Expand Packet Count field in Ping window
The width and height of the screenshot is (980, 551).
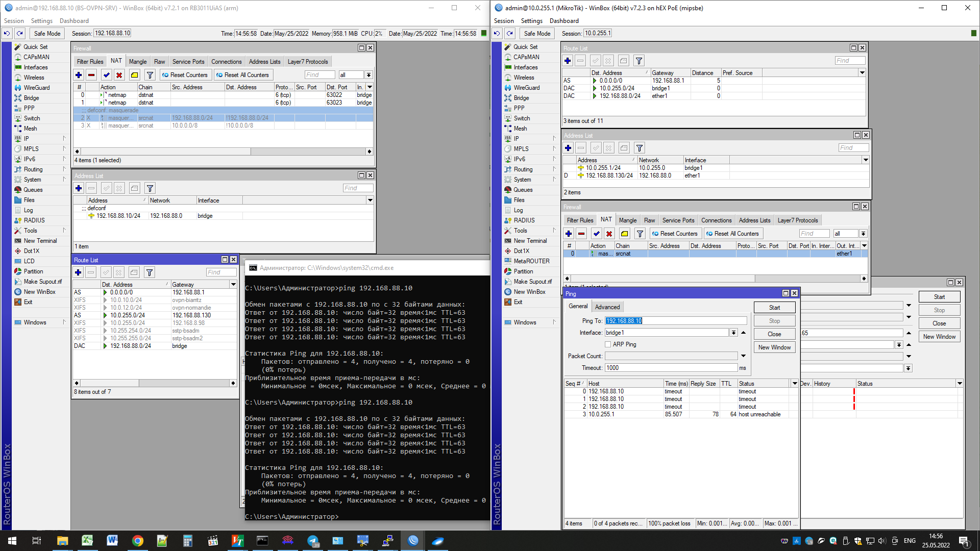tap(743, 356)
